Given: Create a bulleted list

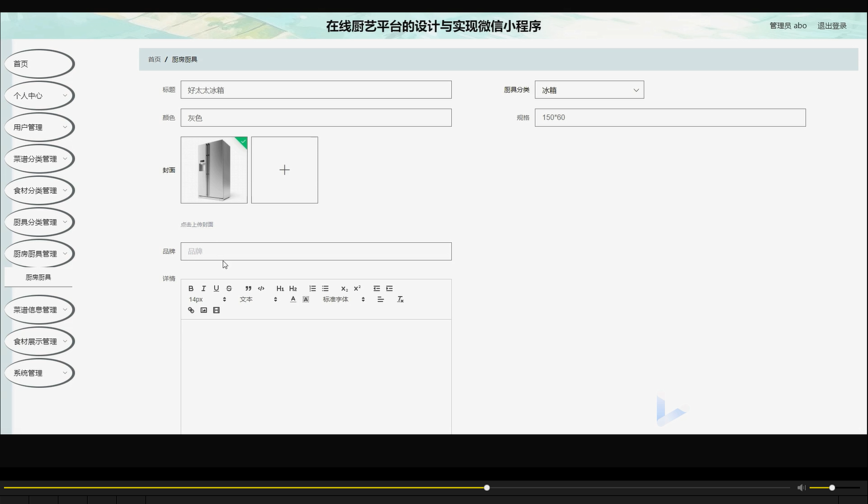Looking at the screenshot, I should click(325, 289).
